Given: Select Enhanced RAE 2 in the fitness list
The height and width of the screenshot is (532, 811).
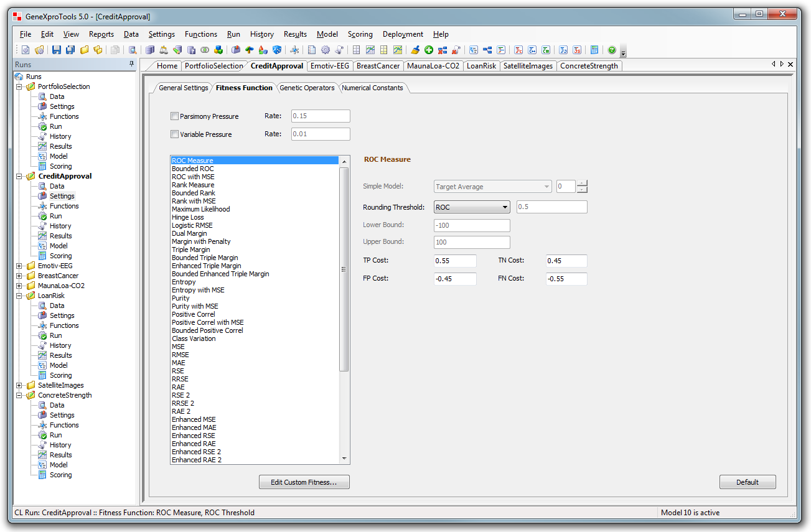Looking at the screenshot, I should 197,460.
